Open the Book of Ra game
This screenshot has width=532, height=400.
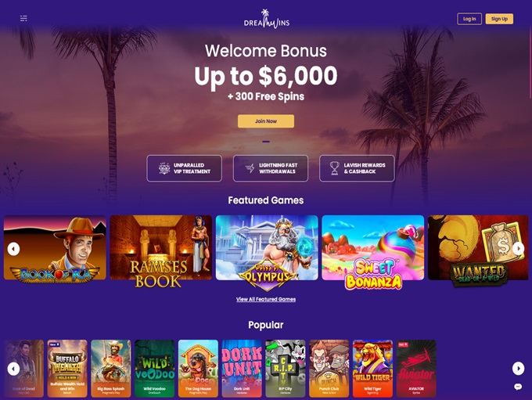55,249
